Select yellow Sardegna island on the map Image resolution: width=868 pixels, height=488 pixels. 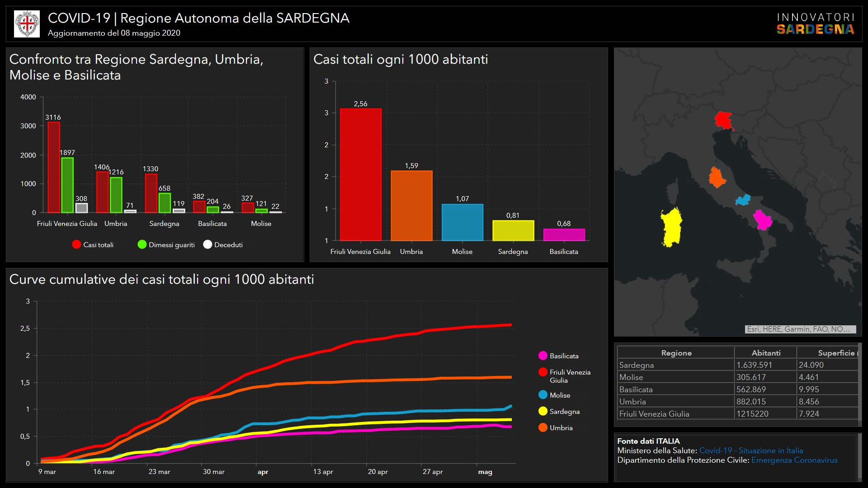tap(671, 227)
